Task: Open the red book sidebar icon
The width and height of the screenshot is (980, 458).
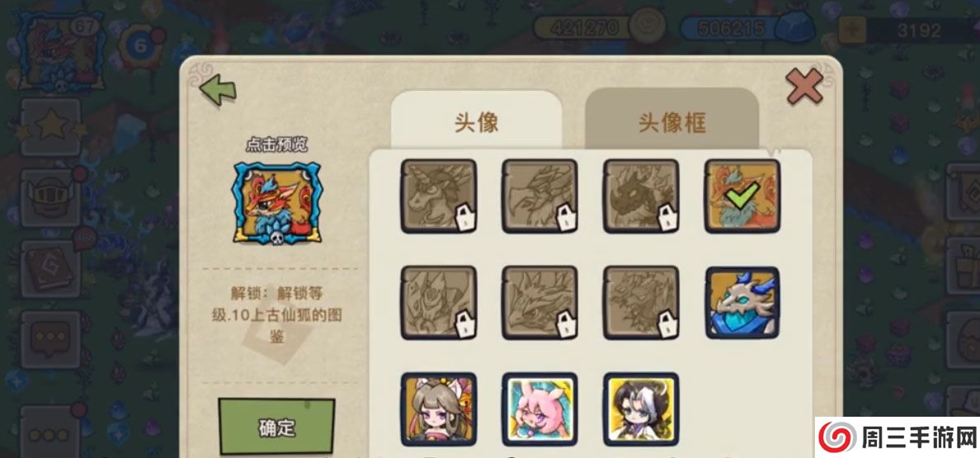Action: pos(50,269)
